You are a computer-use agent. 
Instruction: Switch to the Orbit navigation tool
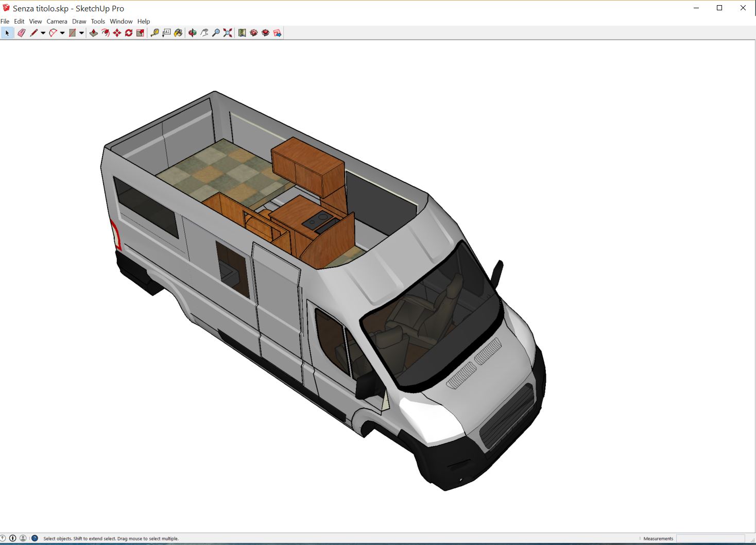click(x=193, y=32)
